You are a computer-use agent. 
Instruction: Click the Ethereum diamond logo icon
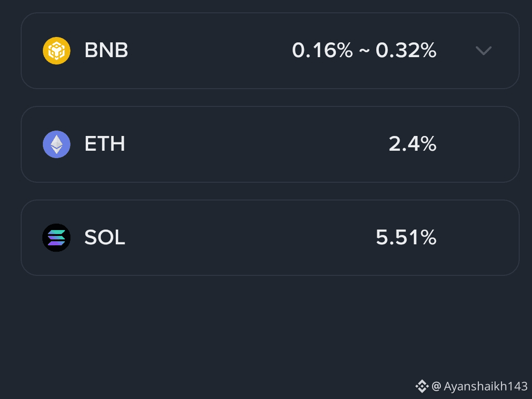coord(57,144)
